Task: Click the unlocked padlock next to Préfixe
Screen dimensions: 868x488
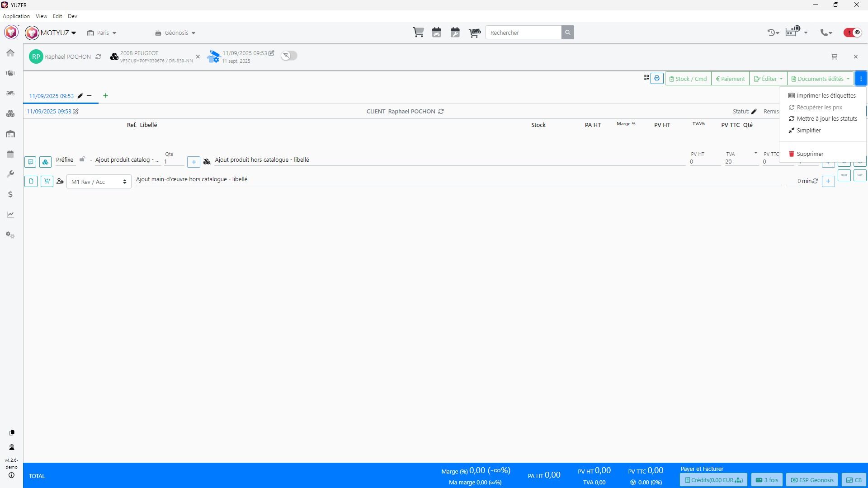Action: point(82,160)
